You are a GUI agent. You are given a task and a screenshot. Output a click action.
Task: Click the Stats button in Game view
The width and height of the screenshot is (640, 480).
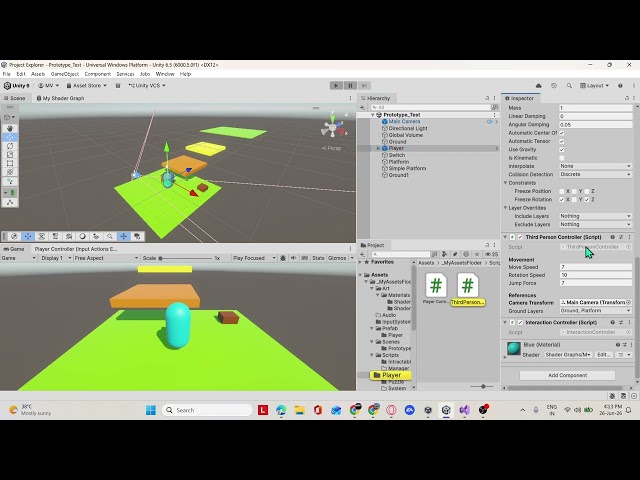[318, 258]
